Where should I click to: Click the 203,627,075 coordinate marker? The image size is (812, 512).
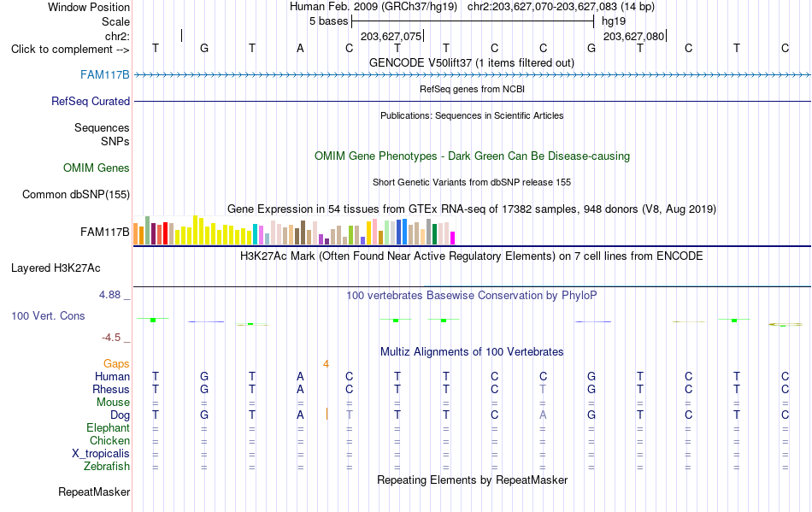[x=391, y=36]
